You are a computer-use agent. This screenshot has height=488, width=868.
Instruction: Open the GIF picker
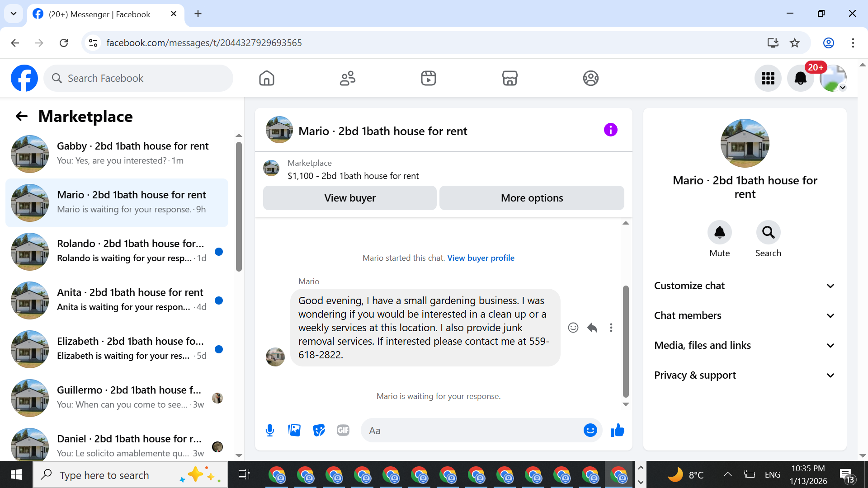coord(343,430)
